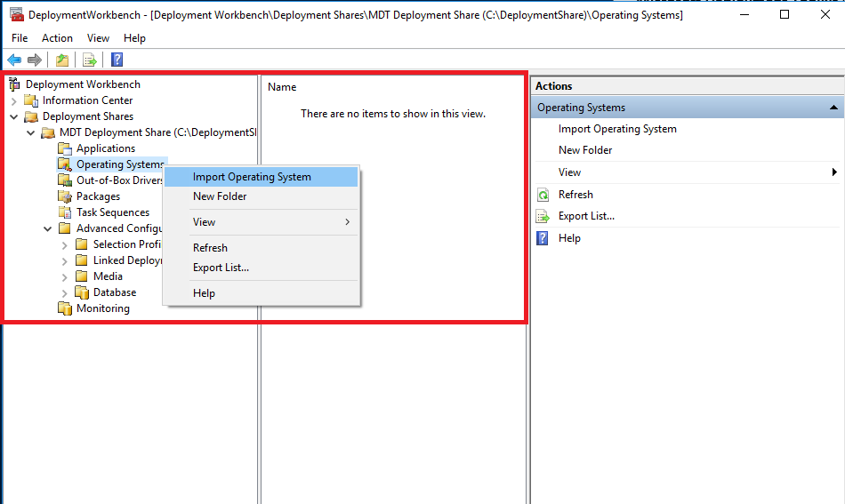Click the Applications folder icon

click(65, 148)
